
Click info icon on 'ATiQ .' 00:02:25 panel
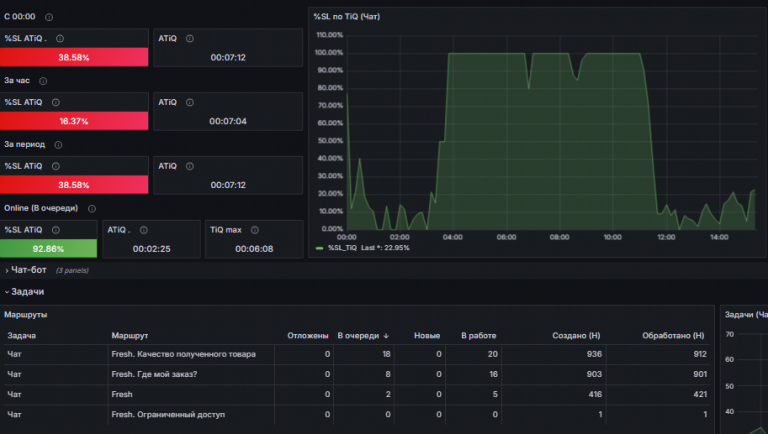[x=144, y=230]
